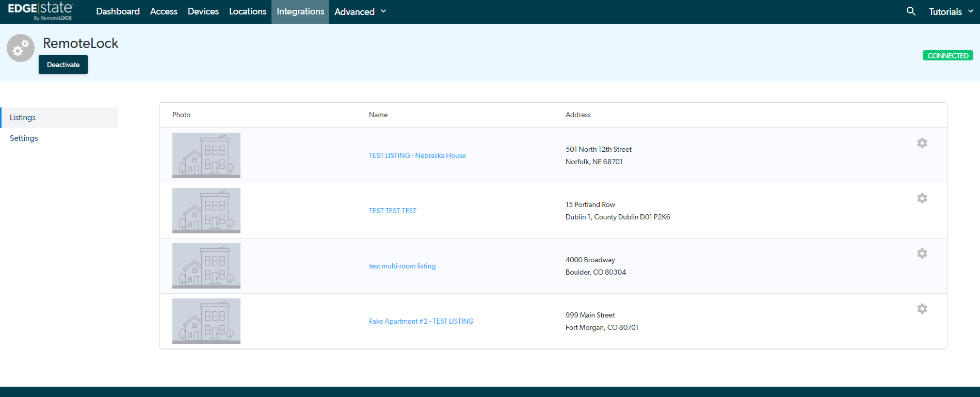980x397 pixels.
Task: Open the test multi-room listing link
Action: pyautogui.click(x=402, y=266)
